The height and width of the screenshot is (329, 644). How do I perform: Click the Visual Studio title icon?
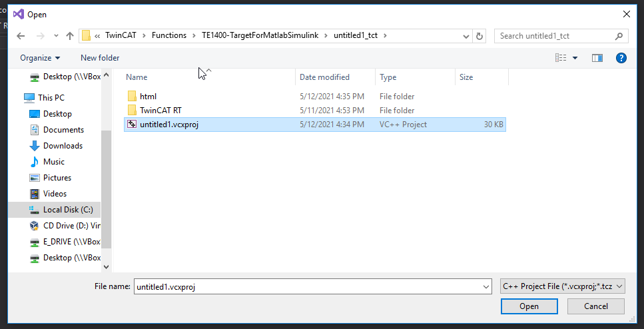pos(18,15)
